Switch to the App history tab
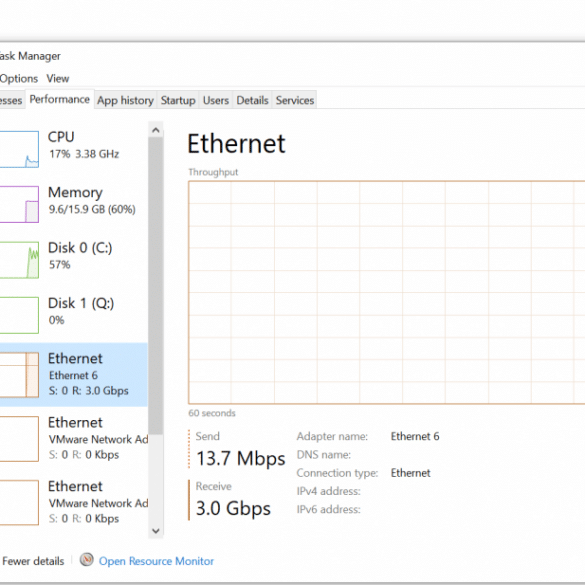Image resolution: width=585 pixels, height=585 pixels. point(125,100)
